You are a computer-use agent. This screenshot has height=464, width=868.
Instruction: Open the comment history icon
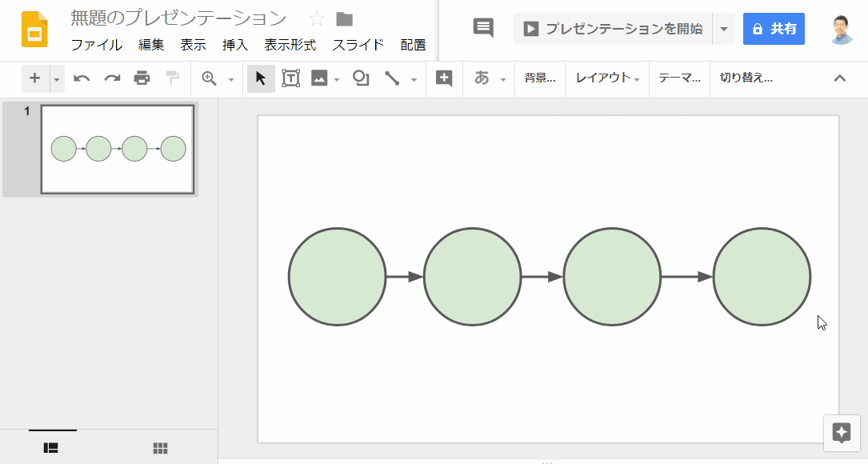point(483,28)
